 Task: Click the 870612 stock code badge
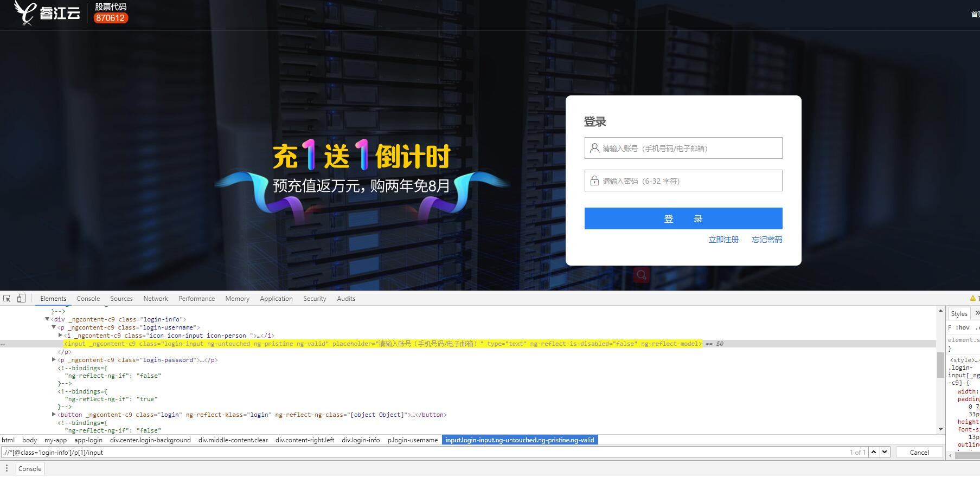[x=111, y=18]
